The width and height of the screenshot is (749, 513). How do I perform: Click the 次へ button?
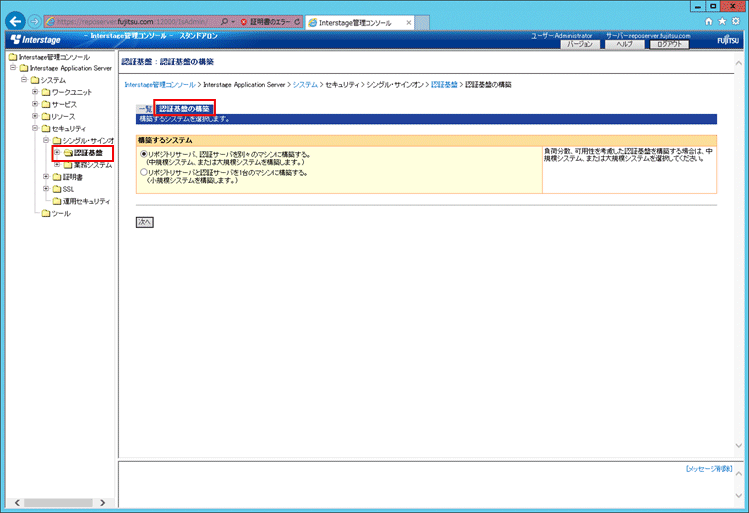pyautogui.click(x=144, y=221)
